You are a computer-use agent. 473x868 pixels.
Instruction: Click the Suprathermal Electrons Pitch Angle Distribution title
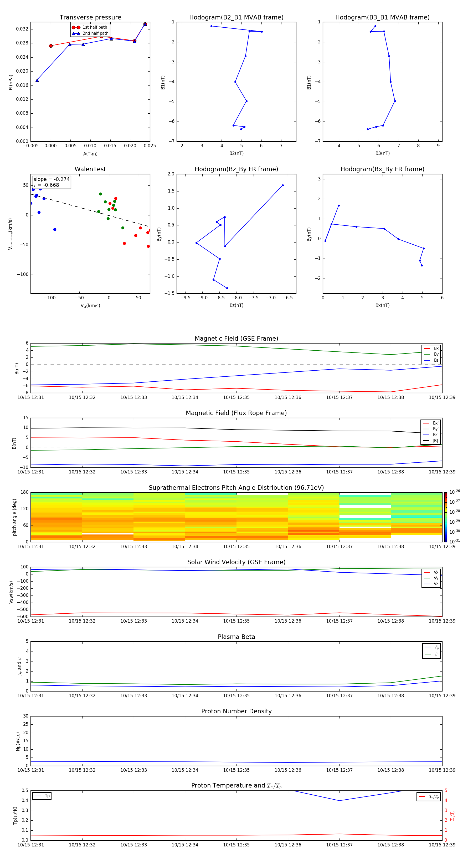coord(236,488)
